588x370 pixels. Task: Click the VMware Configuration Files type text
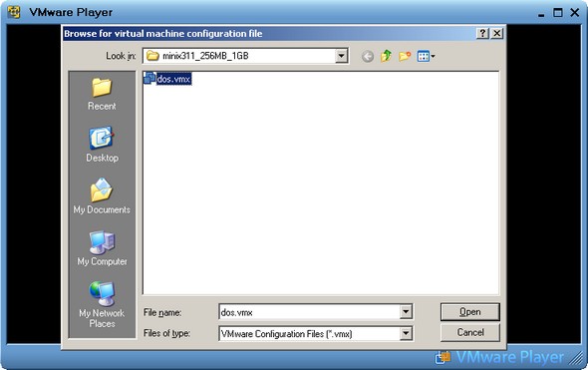(x=286, y=334)
